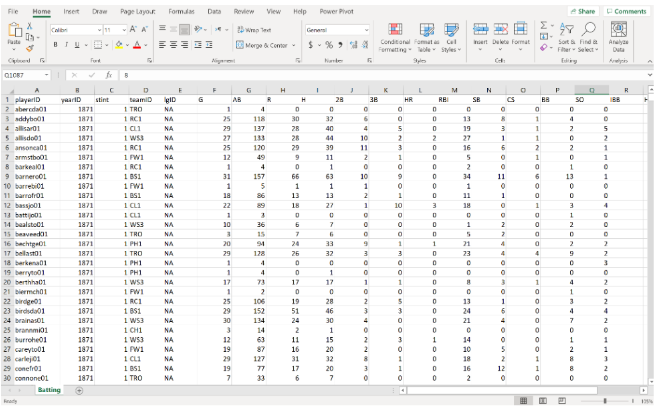This screenshot has height=407, width=665.
Task: Open Conditional Formatting dropdown
Action: click(x=395, y=37)
